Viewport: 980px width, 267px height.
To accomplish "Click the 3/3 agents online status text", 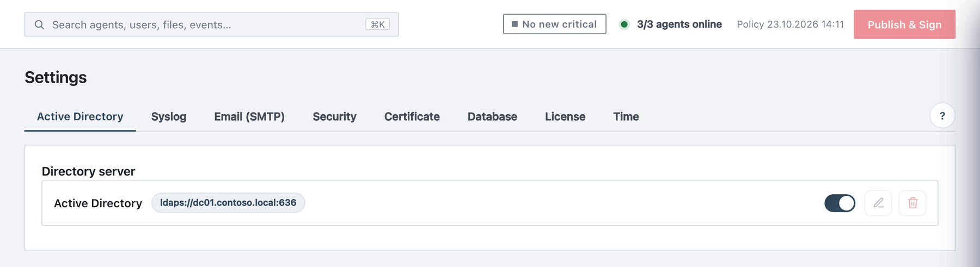I will (679, 24).
